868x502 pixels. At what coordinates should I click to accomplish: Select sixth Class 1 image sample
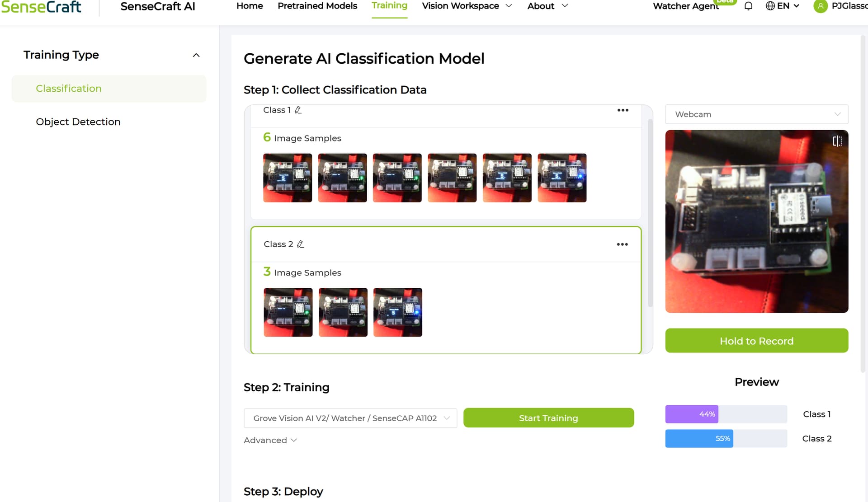(562, 178)
